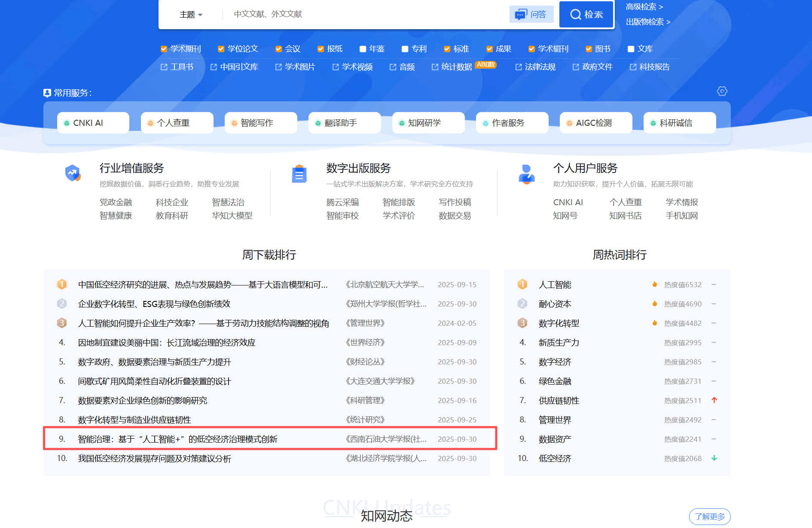
Task: Click the red up arrow beside 供应链韧性
Action: tap(714, 401)
